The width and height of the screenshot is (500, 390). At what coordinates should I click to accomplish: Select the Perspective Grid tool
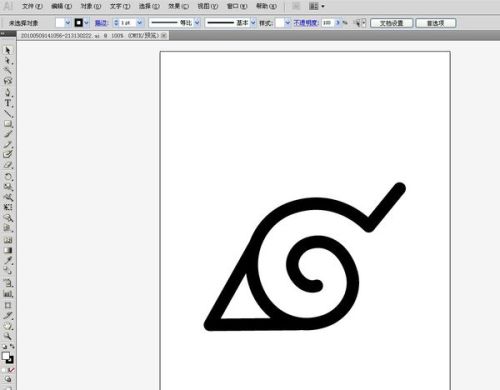tap(8, 228)
